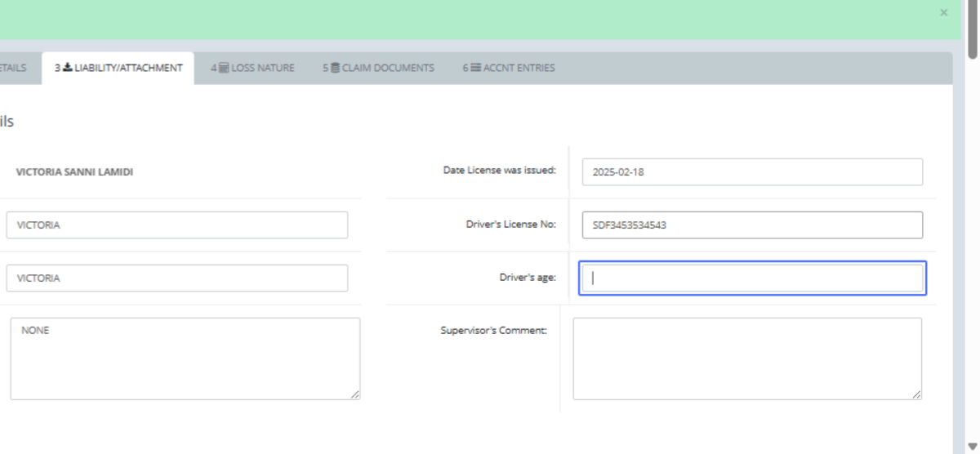Click the NONE text area resize handle
Screen dimensions: 980x454
pyautogui.click(x=354, y=394)
